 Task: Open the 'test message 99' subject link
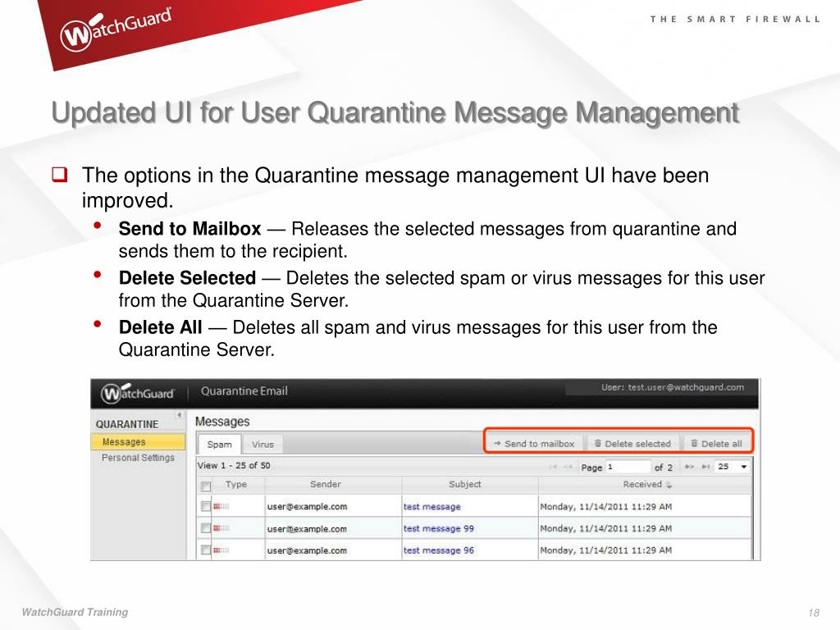pyautogui.click(x=439, y=529)
